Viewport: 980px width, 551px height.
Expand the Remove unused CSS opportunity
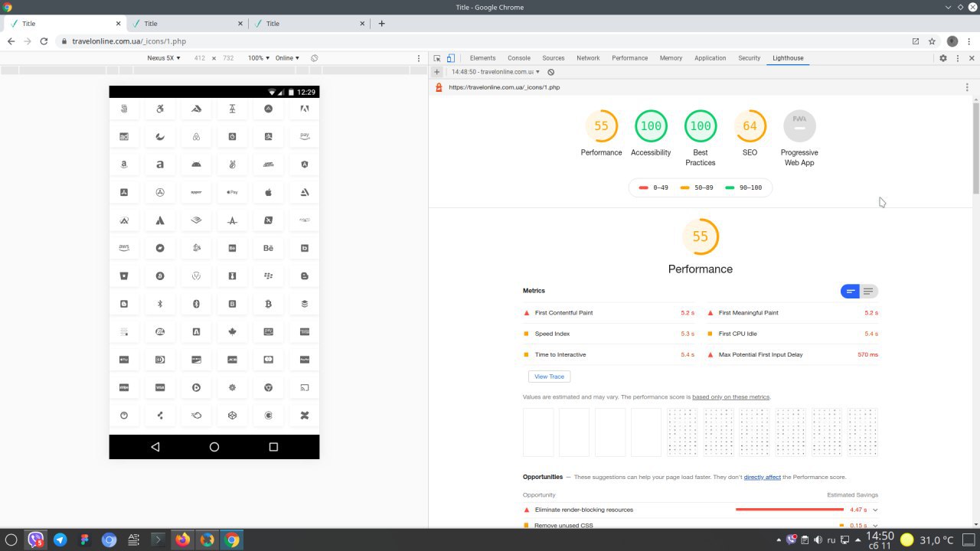[700, 525]
